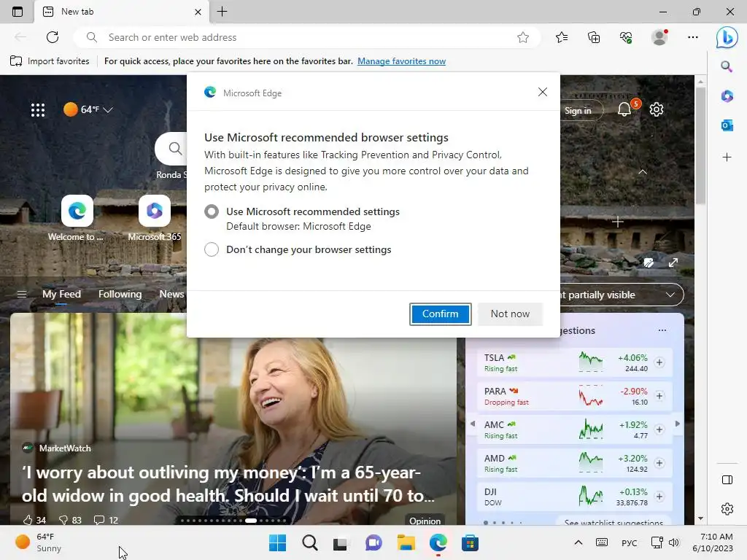The height and width of the screenshot is (560, 747).
Task: Switch to Following tab
Action: 120,295
